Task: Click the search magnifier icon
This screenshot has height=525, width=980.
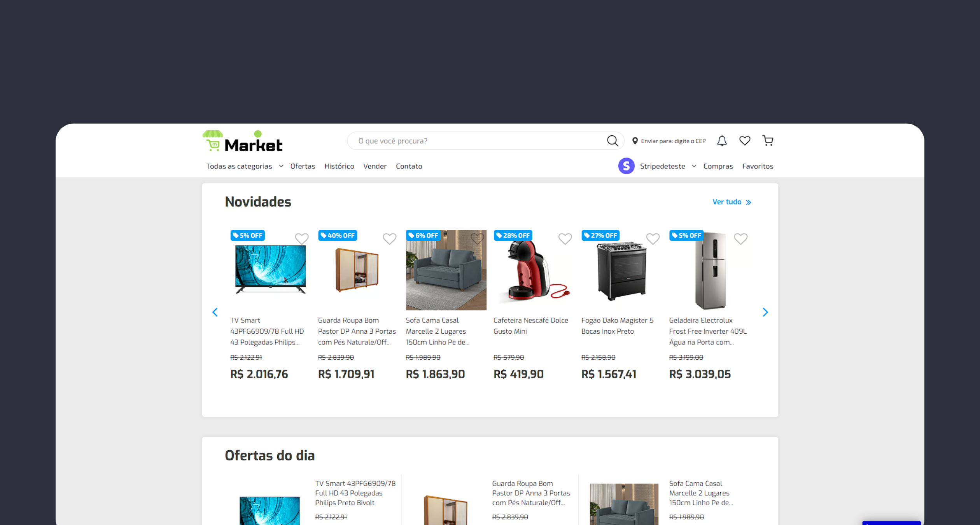Action: (612, 141)
